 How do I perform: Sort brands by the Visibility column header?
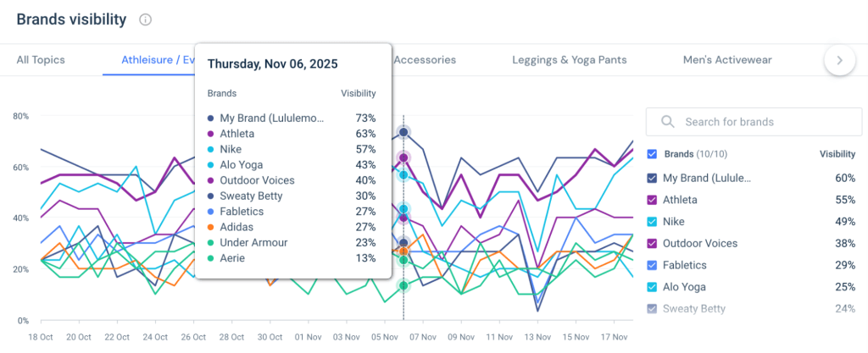click(837, 154)
